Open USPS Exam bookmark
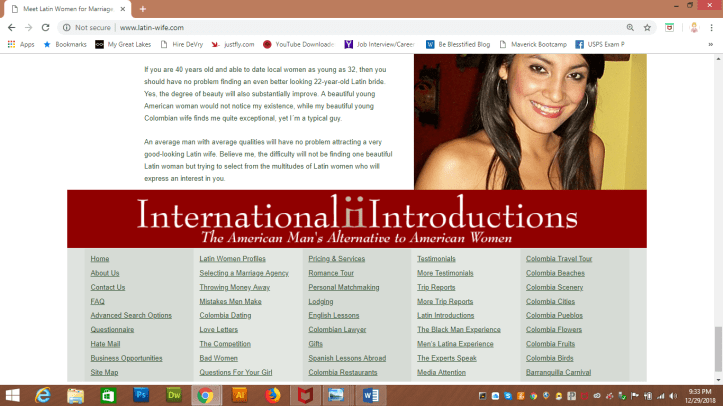723x406 pixels. [600, 44]
